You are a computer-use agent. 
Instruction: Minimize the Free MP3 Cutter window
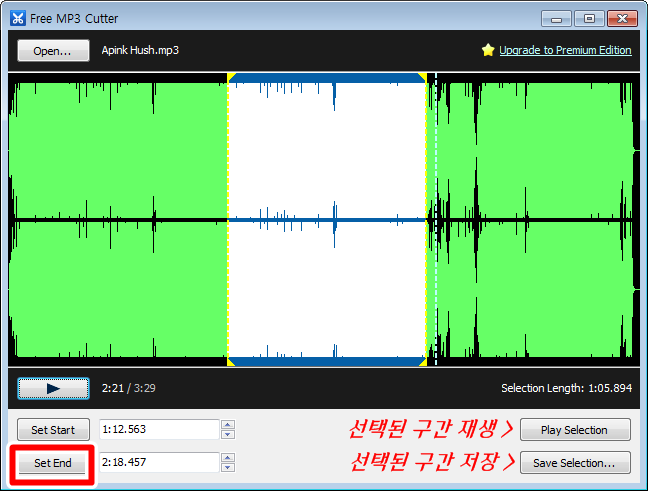(556, 19)
